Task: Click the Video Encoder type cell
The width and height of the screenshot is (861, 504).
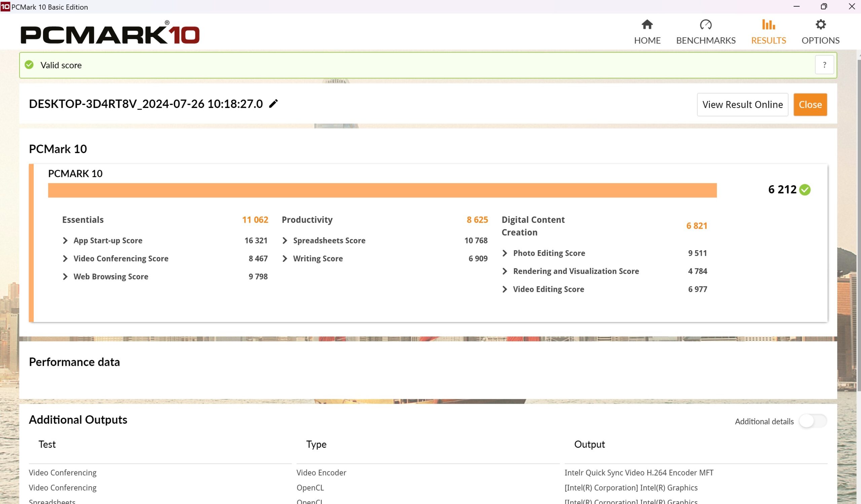Action: click(321, 473)
